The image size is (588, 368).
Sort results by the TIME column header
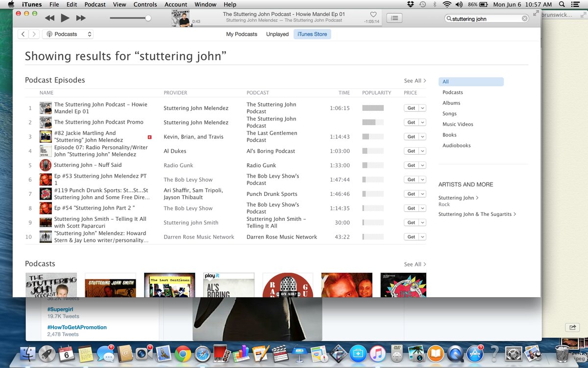click(344, 93)
